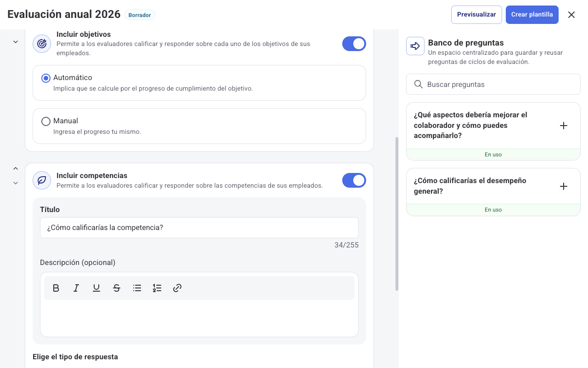Open the Previsualizar preview

(x=476, y=15)
